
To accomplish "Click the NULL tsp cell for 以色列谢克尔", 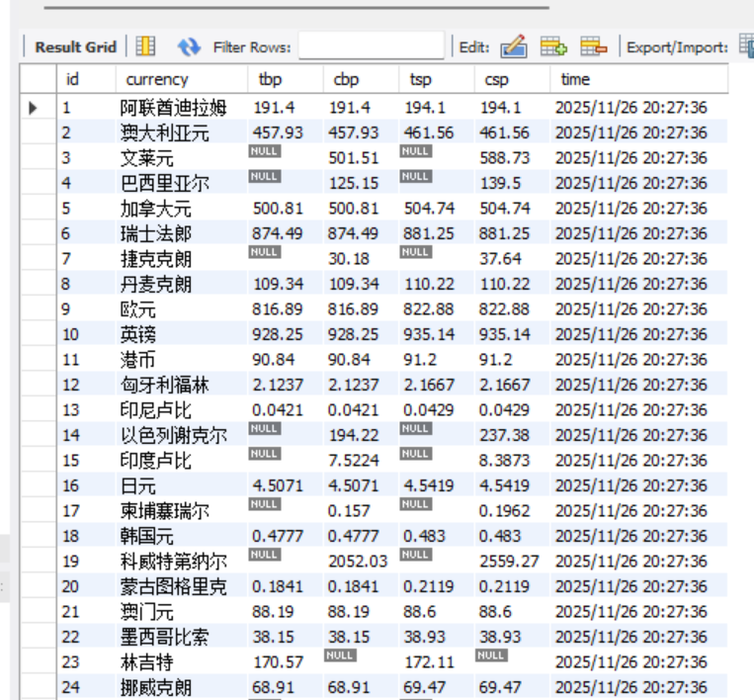I will click(x=436, y=435).
